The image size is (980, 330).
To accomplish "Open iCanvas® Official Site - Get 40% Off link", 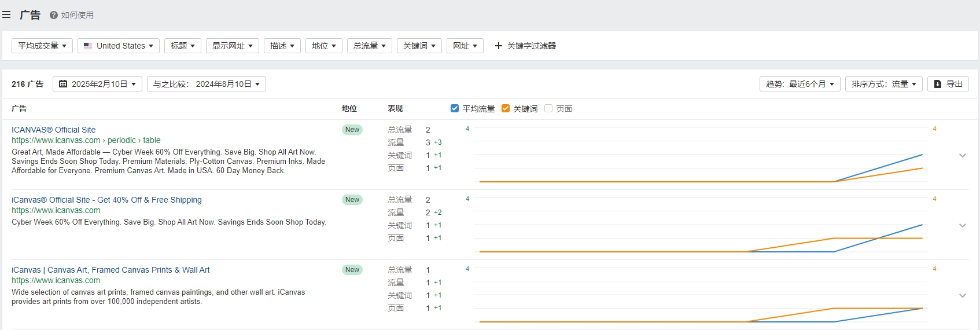I will (x=106, y=200).
